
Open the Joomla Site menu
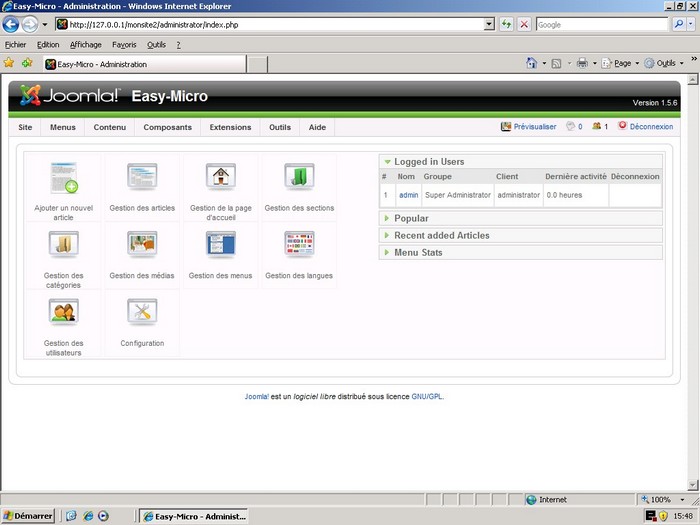pyautogui.click(x=25, y=127)
